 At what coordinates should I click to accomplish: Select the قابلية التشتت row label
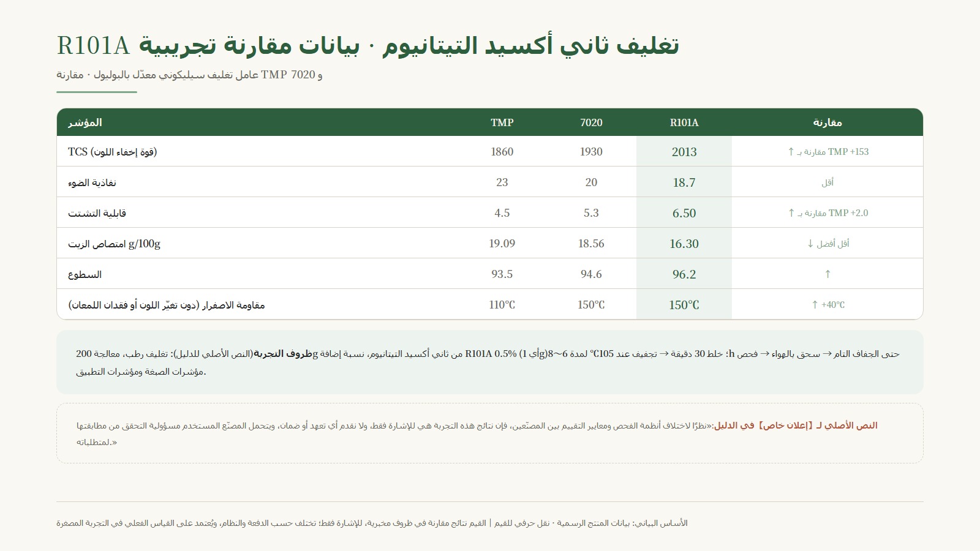pyautogui.click(x=97, y=213)
